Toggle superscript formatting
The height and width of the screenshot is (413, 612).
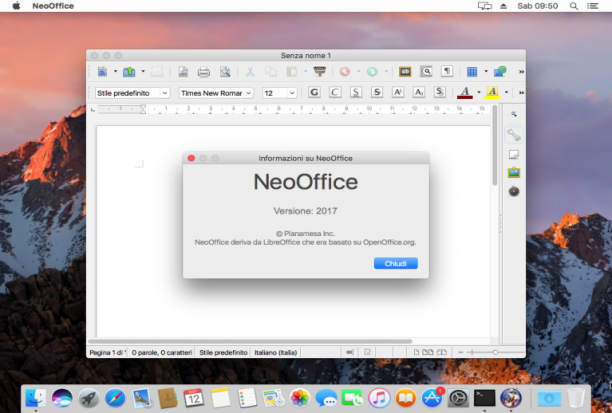tap(398, 93)
